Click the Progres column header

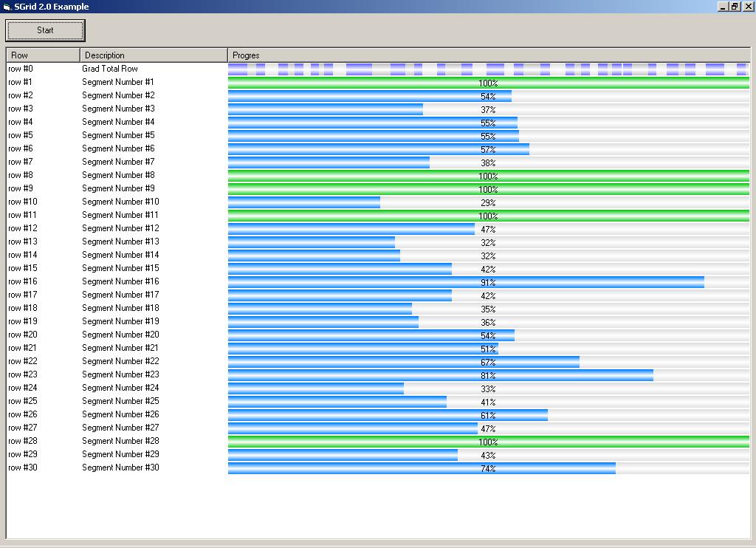(x=487, y=55)
